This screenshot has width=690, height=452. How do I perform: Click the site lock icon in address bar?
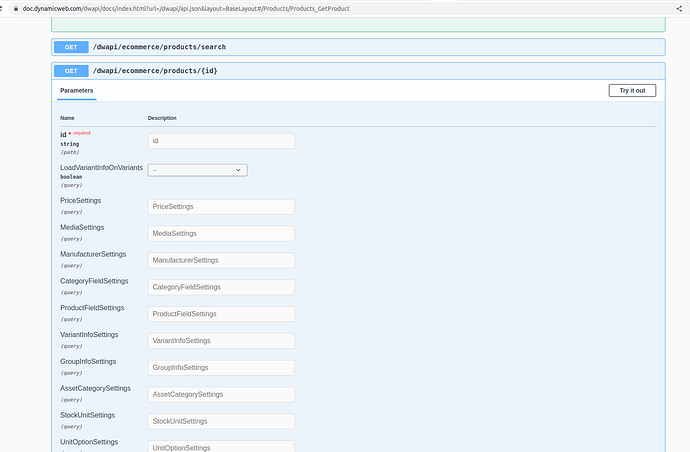16,8
